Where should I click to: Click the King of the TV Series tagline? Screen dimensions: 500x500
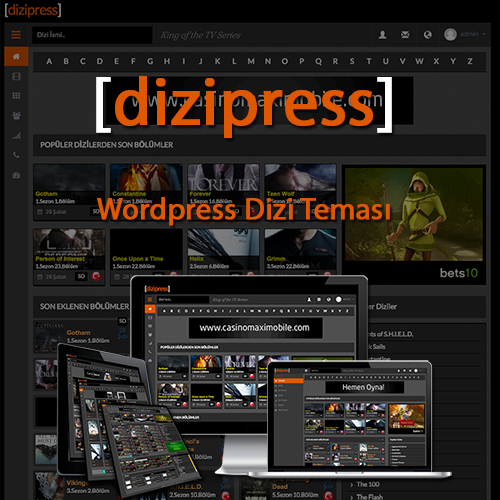coord(201,35)
